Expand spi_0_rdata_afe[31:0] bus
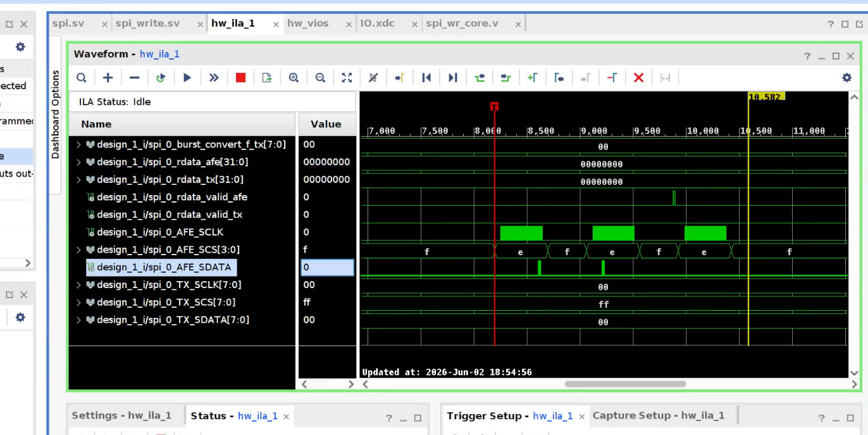Screen dimensions: 868x435 [78, 162]
